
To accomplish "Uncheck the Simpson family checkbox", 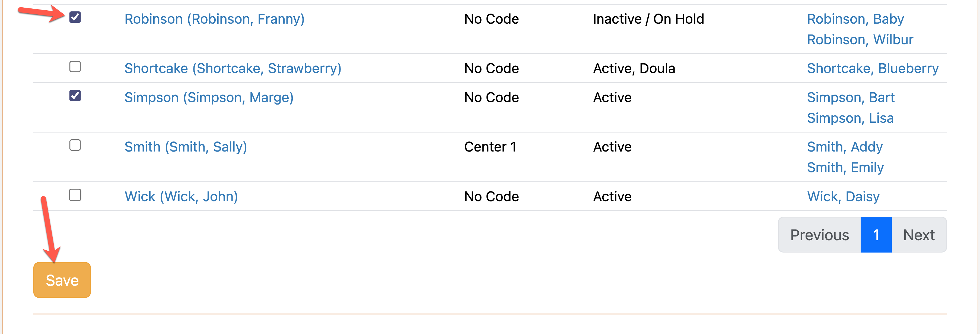I will [75, 96].
